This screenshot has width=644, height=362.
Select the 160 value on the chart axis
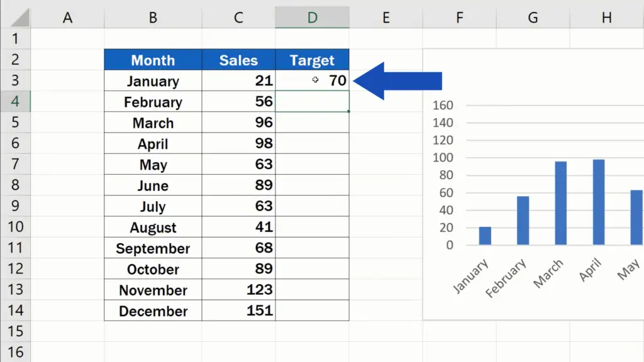tap(442, 105)
